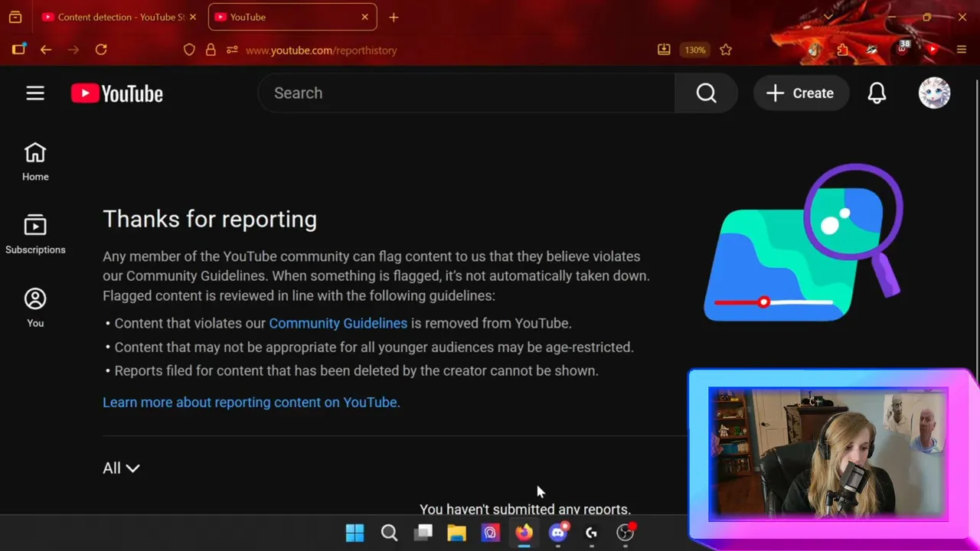Open tracking protection shield icon
980x551 pixels.
(x=190, y=50)
